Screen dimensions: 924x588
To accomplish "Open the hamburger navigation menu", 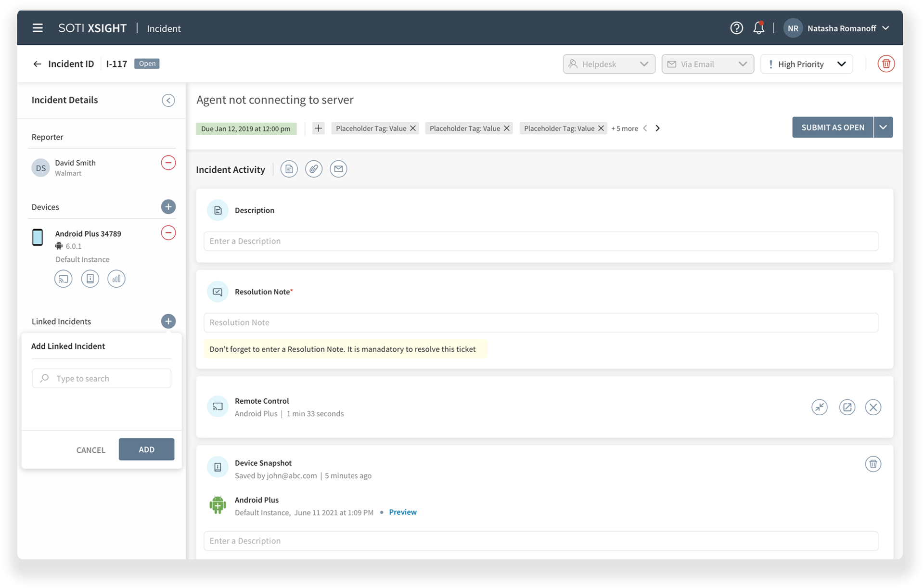I will (x=38, y=28).
